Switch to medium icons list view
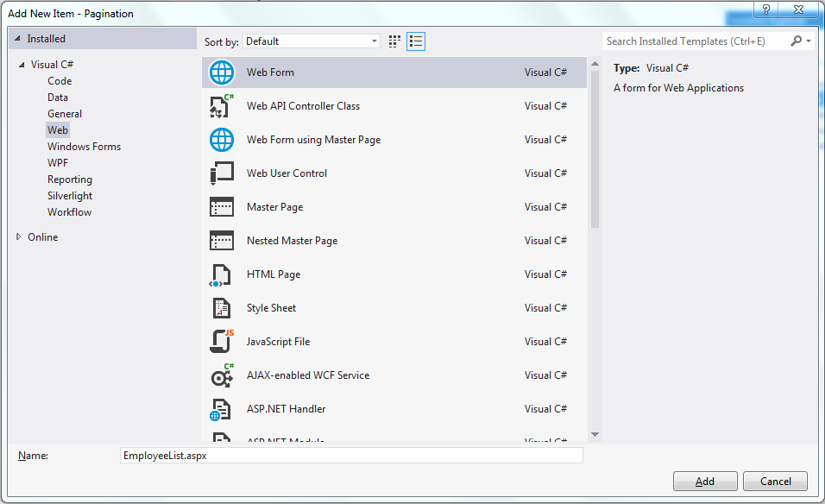Viewport: 825px width, 504px height. pyautogui.click(x=416, y=41)
